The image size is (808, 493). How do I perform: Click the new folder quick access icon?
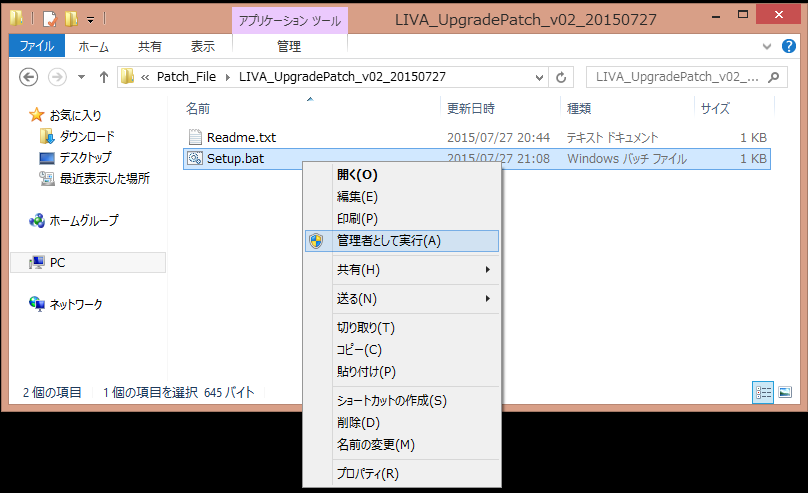[71, 20]
